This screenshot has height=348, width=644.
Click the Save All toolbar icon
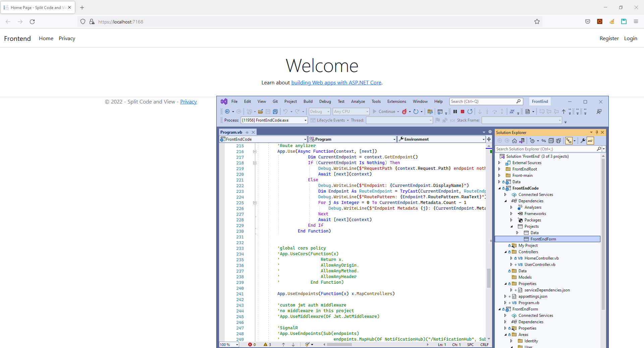click(275, 112)
